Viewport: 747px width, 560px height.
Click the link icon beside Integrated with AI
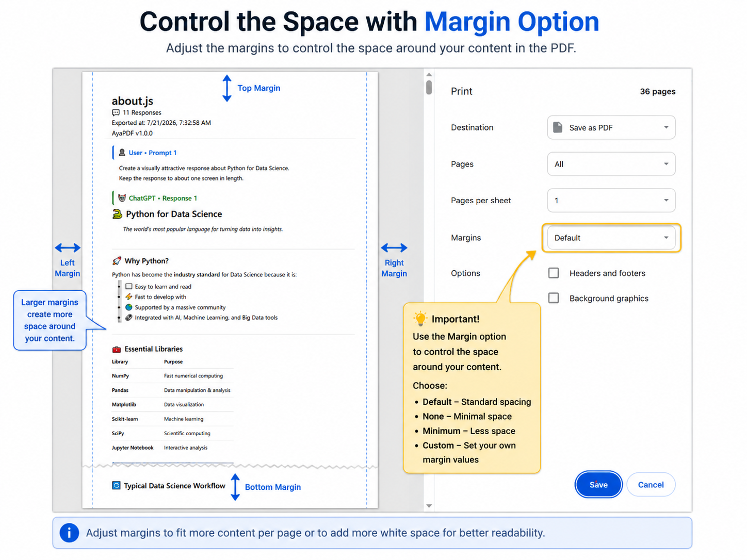[x=129, y=318]
